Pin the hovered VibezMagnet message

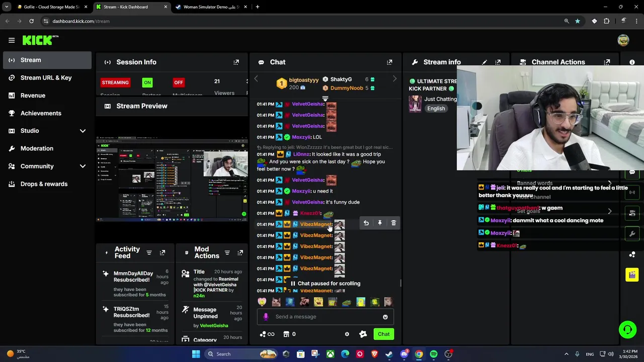[380, 223]
